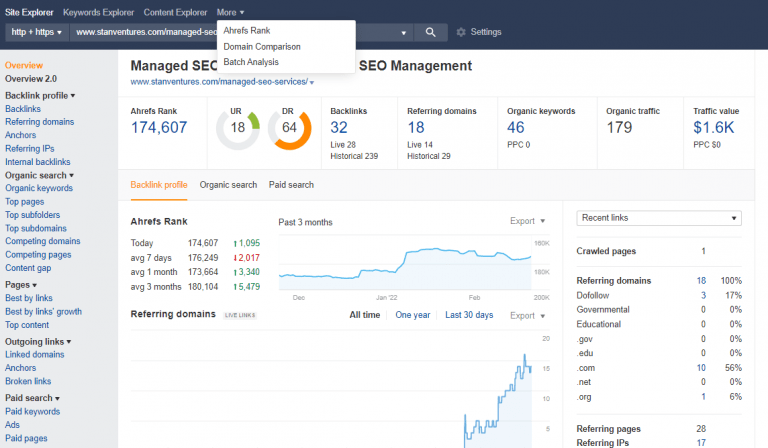This screenshot has height=448, width=768.
Task: Click the Overview link in sidebar
Action: pyautogui.click(x=24, y=65)
